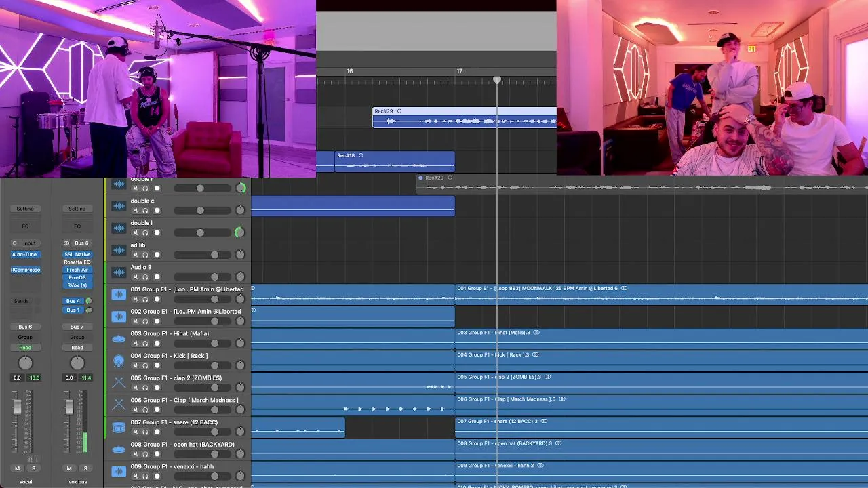Solo the ad lib track headphones icon
This screenshot has height=488, width=868.
tap(145, 255)
